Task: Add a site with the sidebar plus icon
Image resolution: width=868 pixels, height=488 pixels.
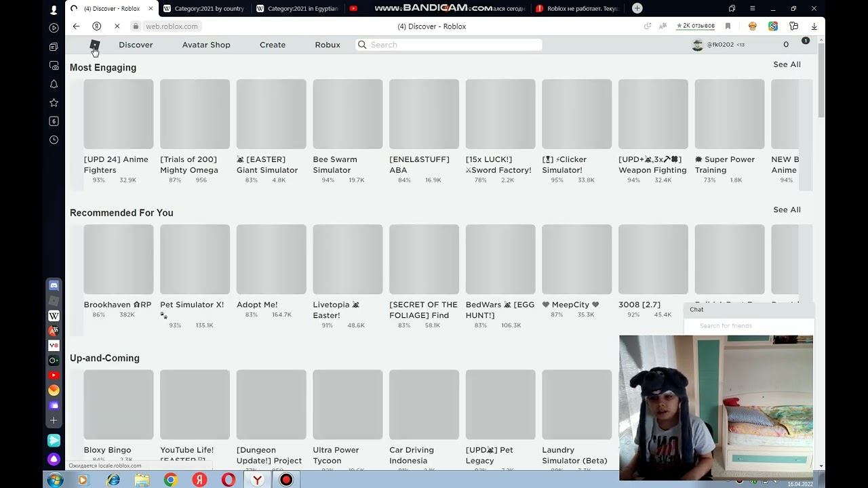Action: (54, 420)
